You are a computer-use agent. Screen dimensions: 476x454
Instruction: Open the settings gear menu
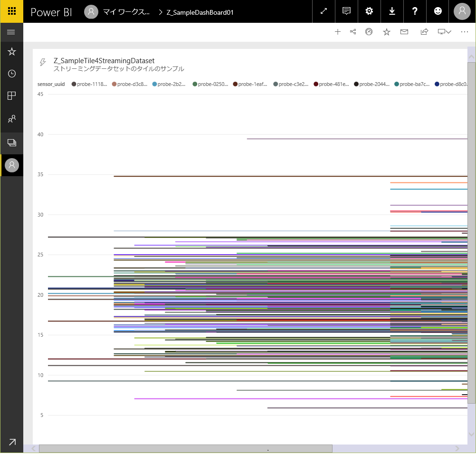click(x=369, y=11)
